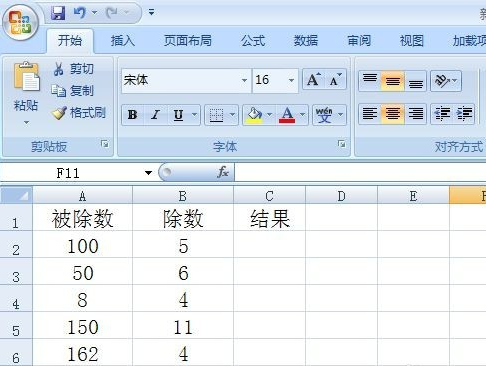Select cell containing 被除数
The image size is (490, 366).
click(83, 218)
